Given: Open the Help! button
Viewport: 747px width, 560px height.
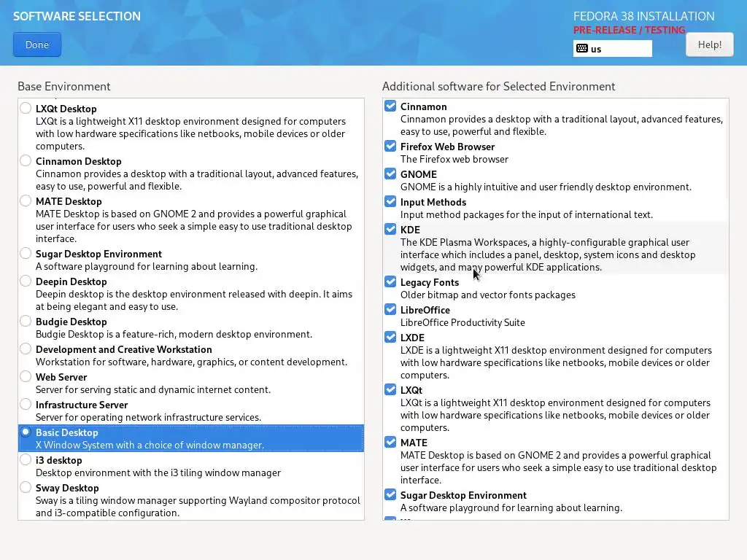Looking at the screenshot, I should click(709, 44).
